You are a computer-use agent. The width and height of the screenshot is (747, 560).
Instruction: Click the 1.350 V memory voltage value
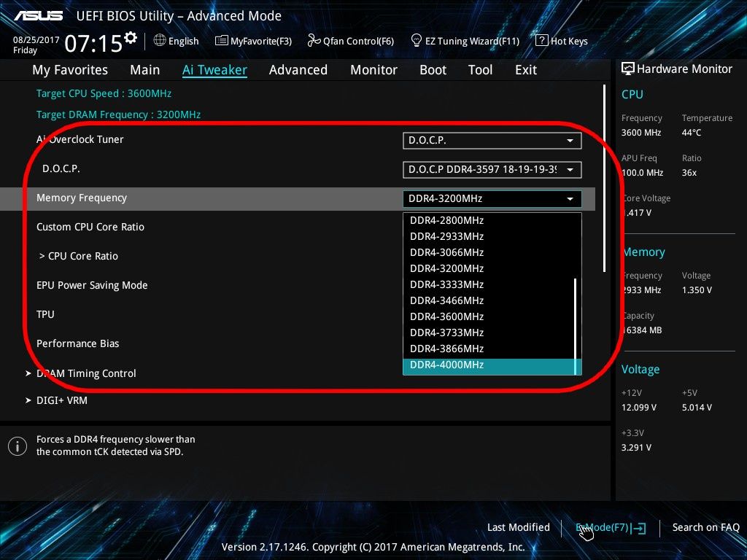click(x=697, y=290)
